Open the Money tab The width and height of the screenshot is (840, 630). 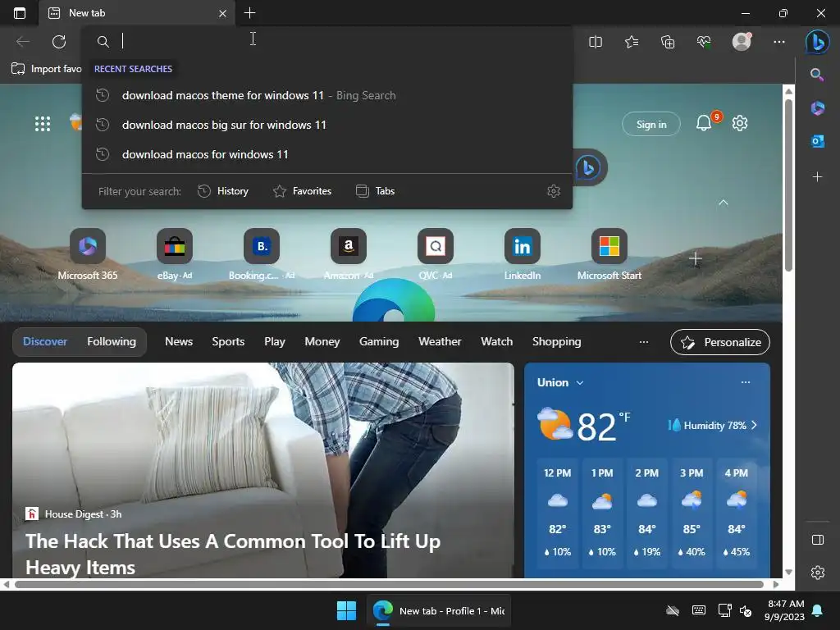click(322, 342)
